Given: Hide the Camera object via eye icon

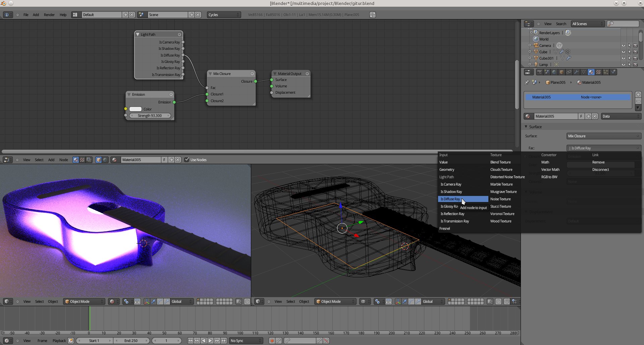Looking at the screenshot, I should click(623, 46).
